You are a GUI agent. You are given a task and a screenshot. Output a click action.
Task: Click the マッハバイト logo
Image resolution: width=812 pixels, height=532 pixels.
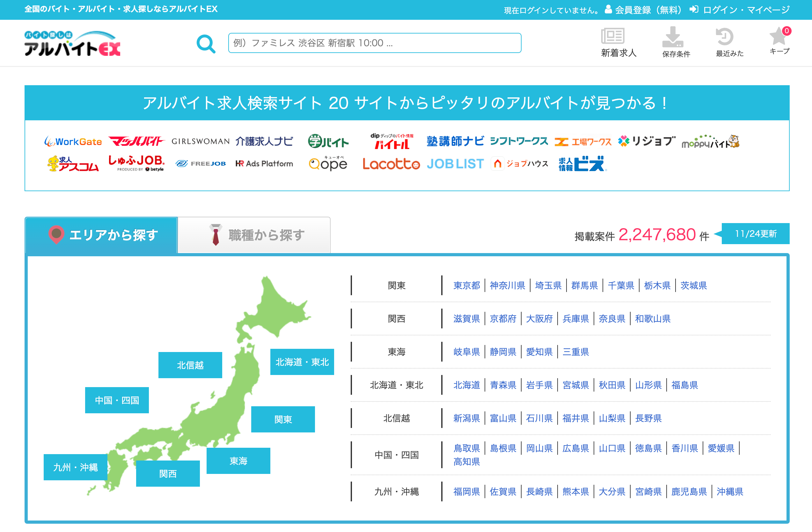136,141
